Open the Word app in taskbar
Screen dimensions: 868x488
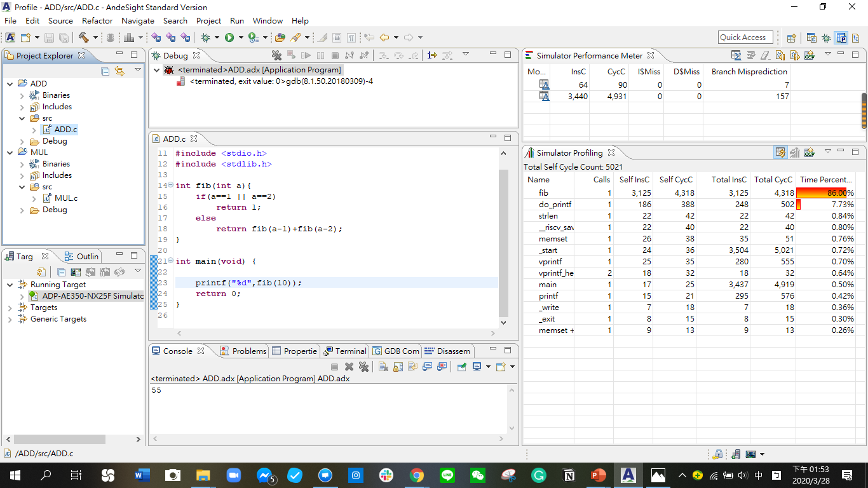(141, 475)
